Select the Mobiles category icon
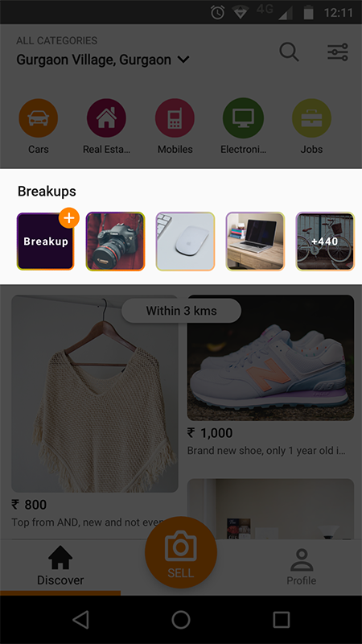This screenshot has width=362, height=644. 175,118
